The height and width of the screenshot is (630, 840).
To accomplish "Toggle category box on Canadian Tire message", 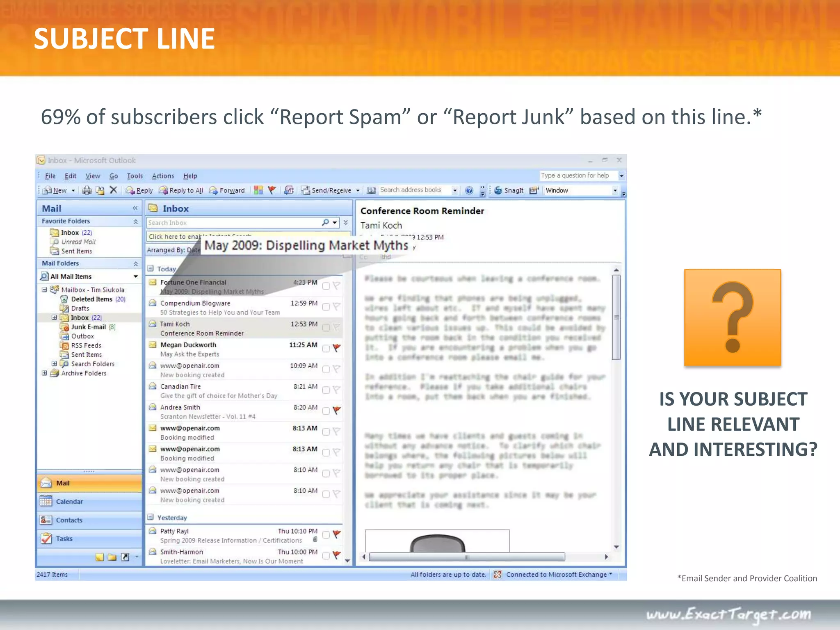I will pos(326,390).
